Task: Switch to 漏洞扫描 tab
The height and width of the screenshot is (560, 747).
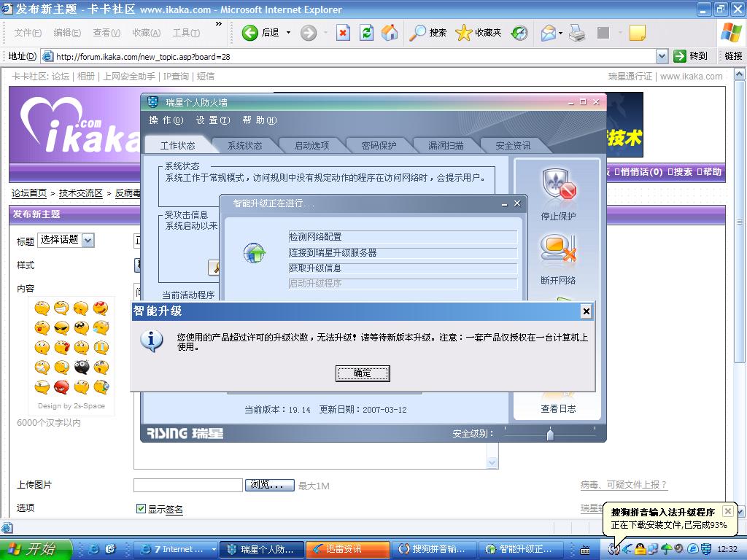Action: [446, 146]
